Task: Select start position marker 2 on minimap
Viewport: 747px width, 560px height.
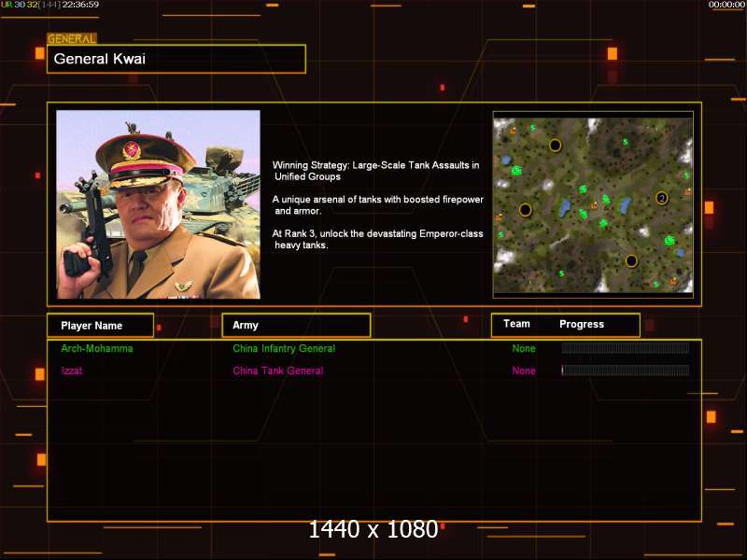Action: point(662,198)
